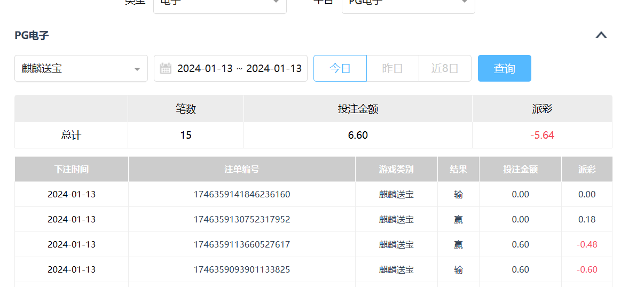This screenshot has height=287, width=644.
Task: Click the date range input 2024-01-13
Action: 239,68
